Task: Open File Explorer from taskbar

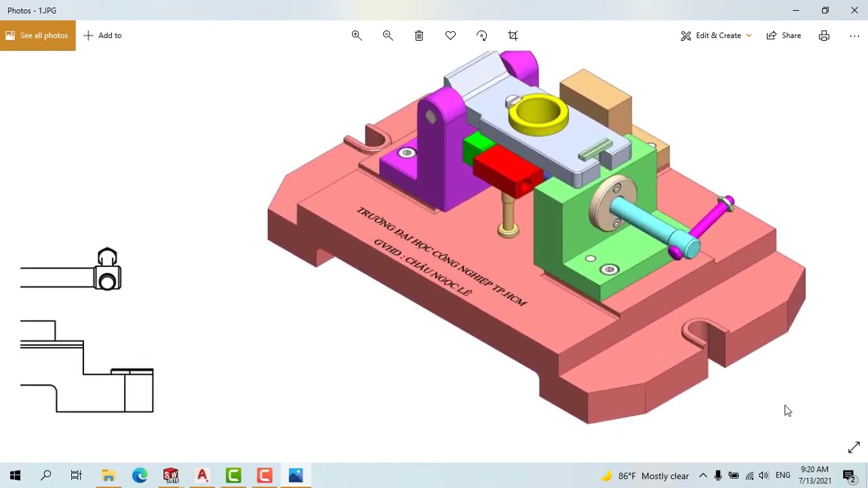Action: click(108, 476)
